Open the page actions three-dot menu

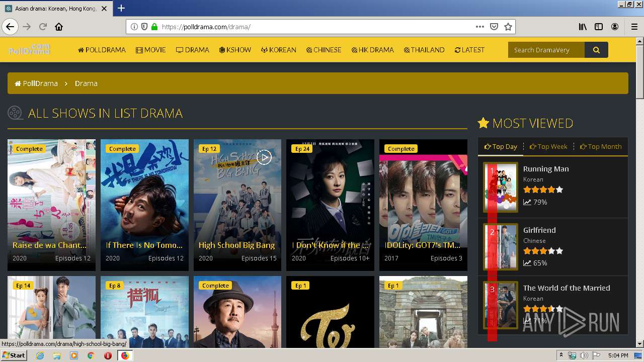pyautogui.click(x=479, y=27)
